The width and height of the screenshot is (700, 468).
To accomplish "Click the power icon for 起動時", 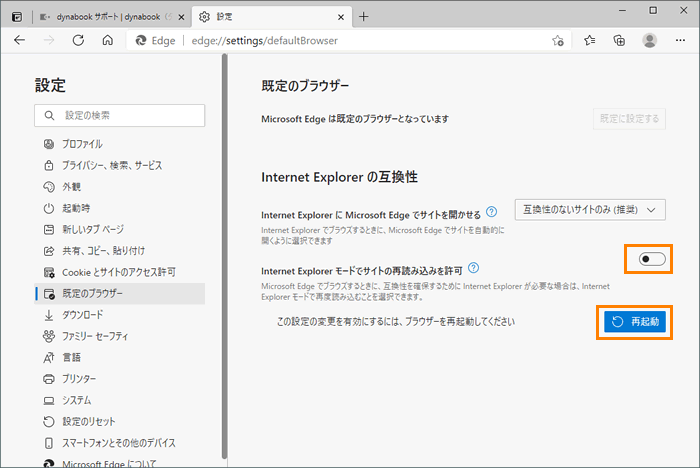I will (x=49, y=208).
